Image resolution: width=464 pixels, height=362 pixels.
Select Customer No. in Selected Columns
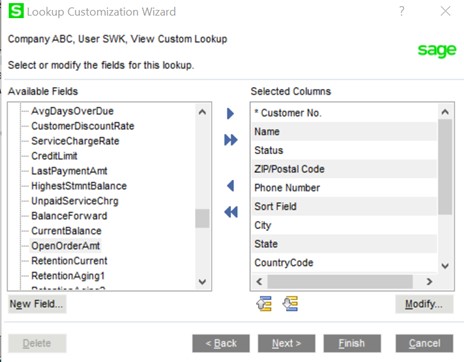(x=344, y=113)
